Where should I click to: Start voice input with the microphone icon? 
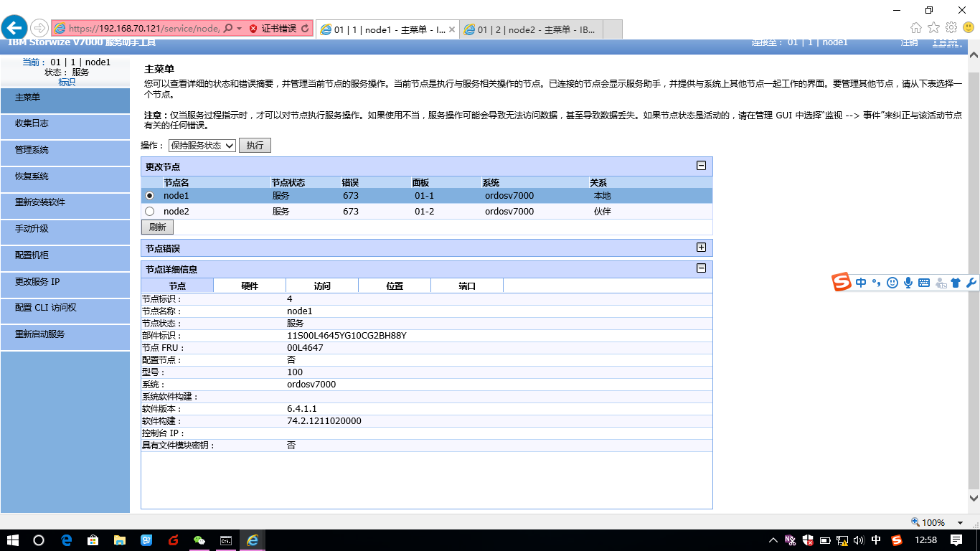point(908,283)
